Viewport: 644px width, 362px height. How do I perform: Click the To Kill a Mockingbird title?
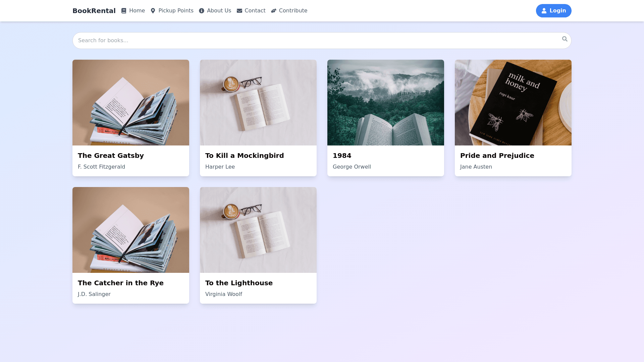[x=245, y=155]
